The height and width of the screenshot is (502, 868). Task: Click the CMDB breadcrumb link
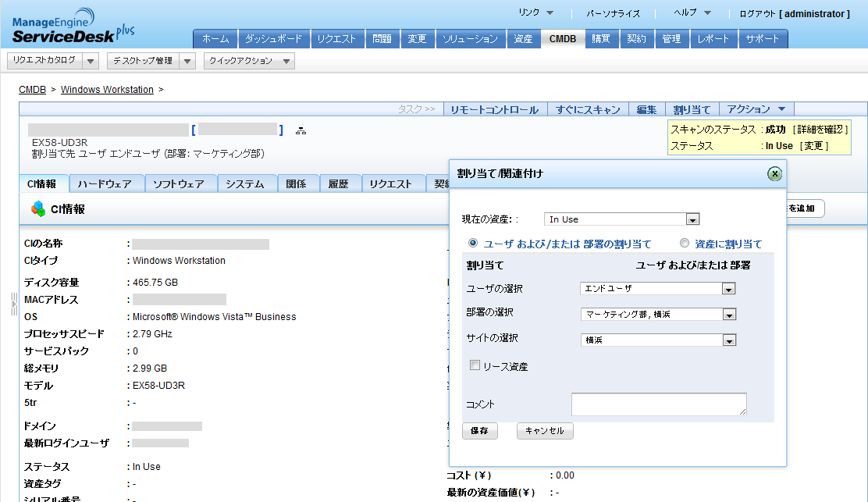[x=32, y=90]
